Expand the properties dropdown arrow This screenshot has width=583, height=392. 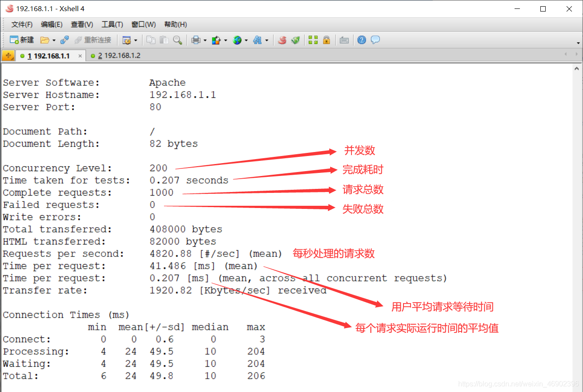pos(136,40)
